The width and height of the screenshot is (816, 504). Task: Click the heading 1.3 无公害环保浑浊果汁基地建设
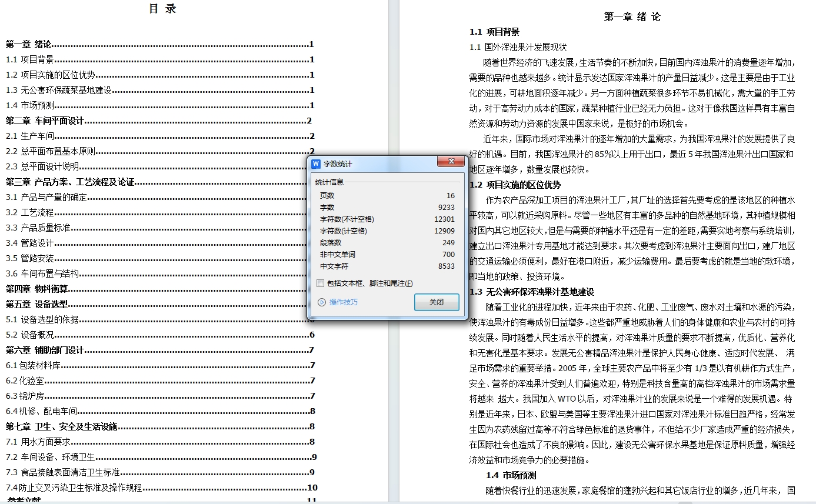point(532,292)
